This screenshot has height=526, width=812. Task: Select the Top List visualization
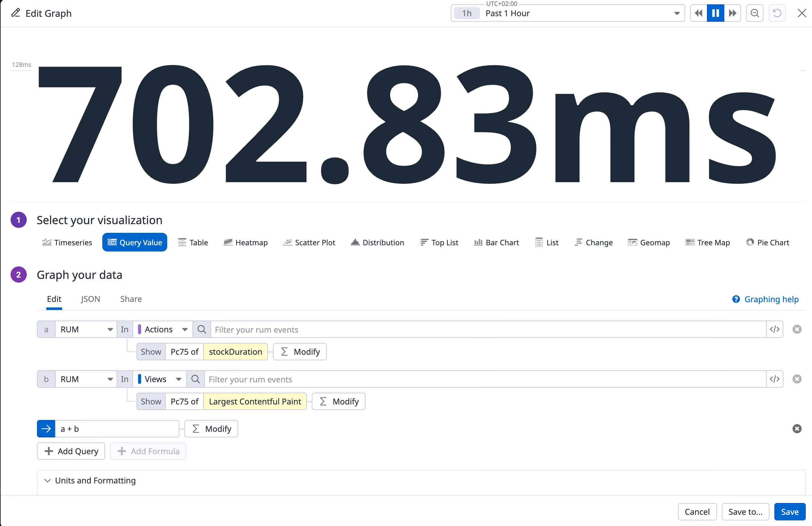click(439, 242)
